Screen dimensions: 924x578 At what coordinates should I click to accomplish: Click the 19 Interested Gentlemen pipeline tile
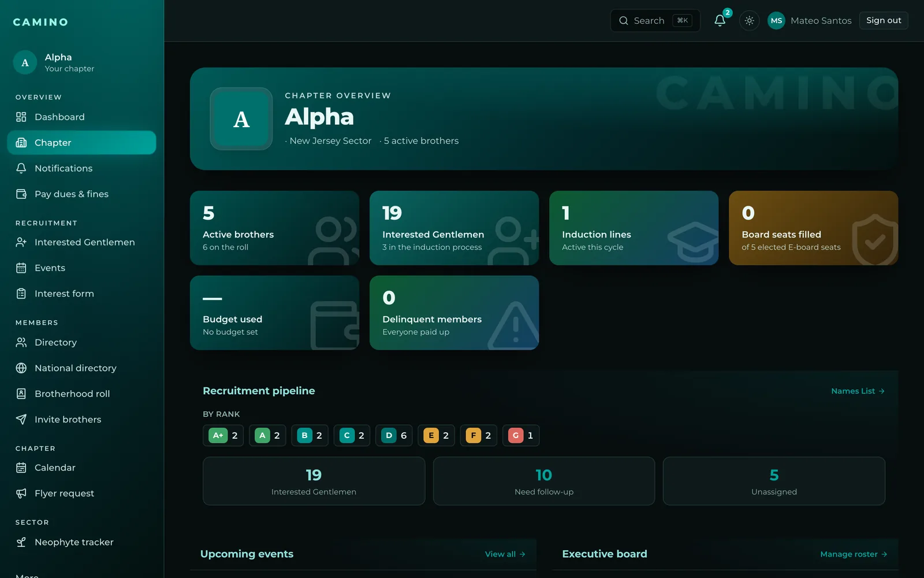coord(314,481)
